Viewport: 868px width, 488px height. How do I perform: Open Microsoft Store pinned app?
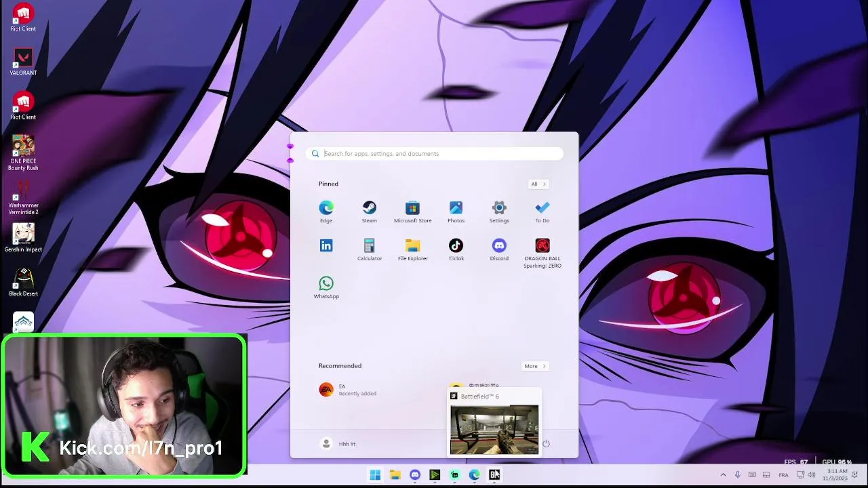(412, 211)
